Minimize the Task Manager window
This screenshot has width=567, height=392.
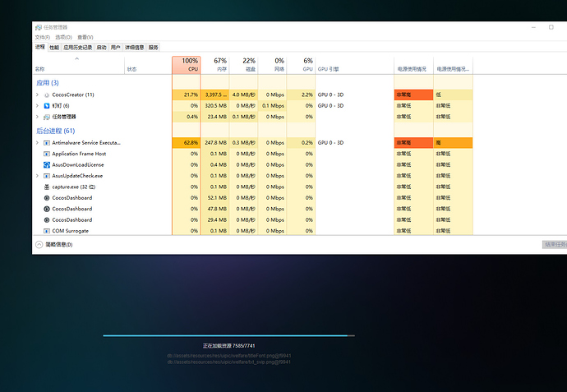[533, 27]
